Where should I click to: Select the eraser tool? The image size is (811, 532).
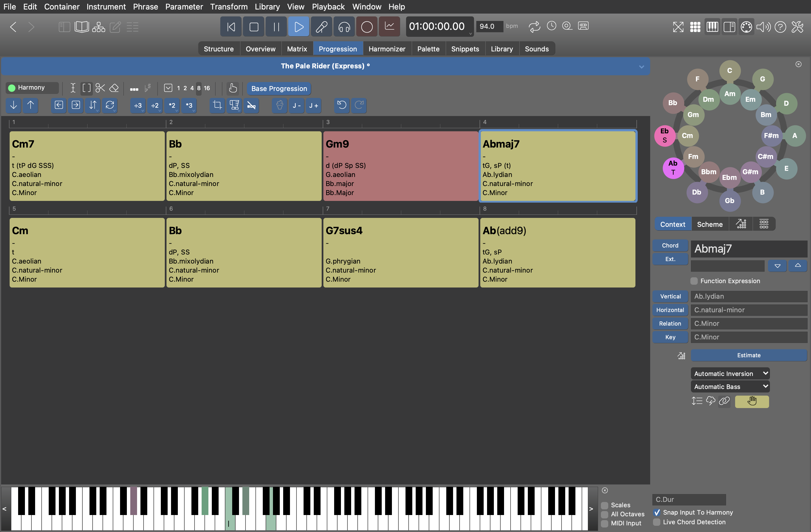(x=114, y=88)
